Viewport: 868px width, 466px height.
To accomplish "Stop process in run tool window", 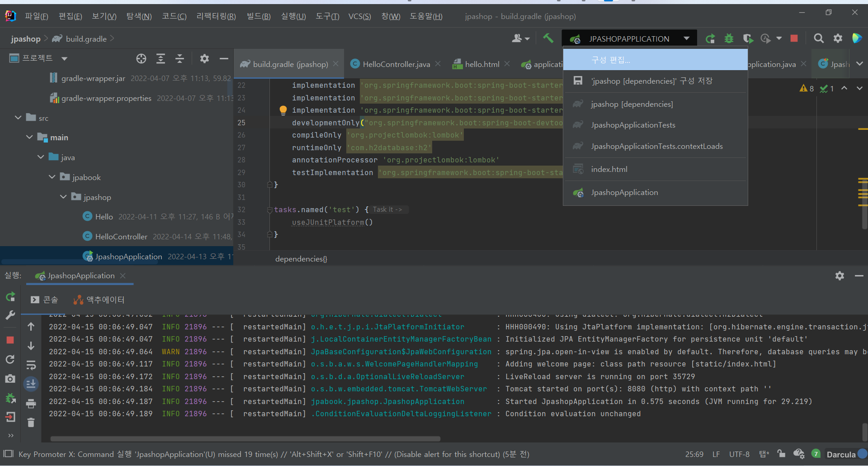I will coord(10,340).
